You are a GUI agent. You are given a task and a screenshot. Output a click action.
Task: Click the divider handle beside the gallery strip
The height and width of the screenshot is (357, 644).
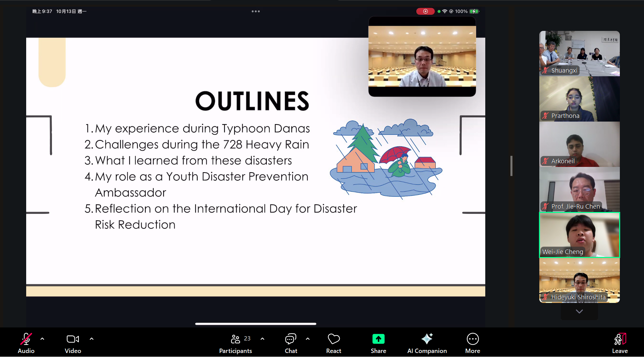pos(511,166)
